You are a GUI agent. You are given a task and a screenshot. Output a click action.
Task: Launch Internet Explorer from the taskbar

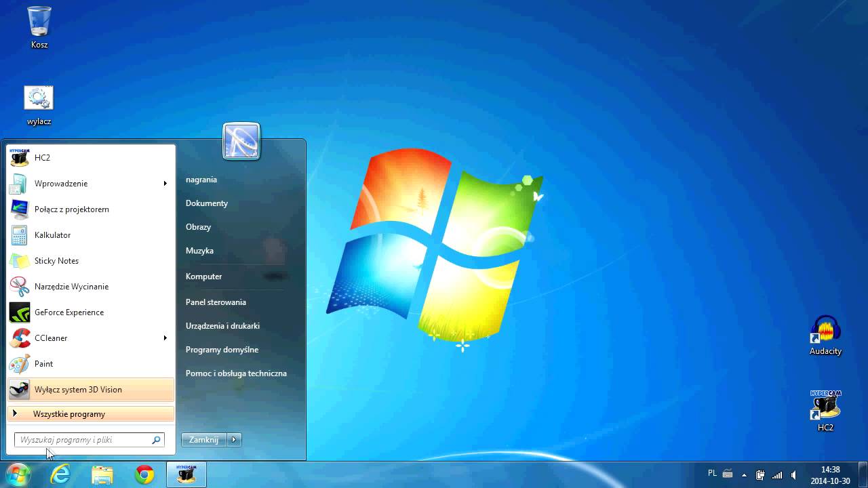point(60,475)
